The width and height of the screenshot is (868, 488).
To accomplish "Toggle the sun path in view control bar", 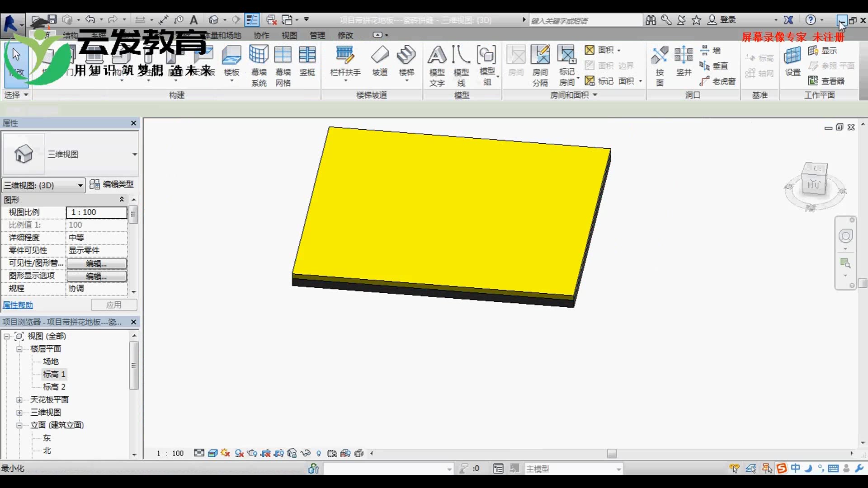I will pos(226,453).
